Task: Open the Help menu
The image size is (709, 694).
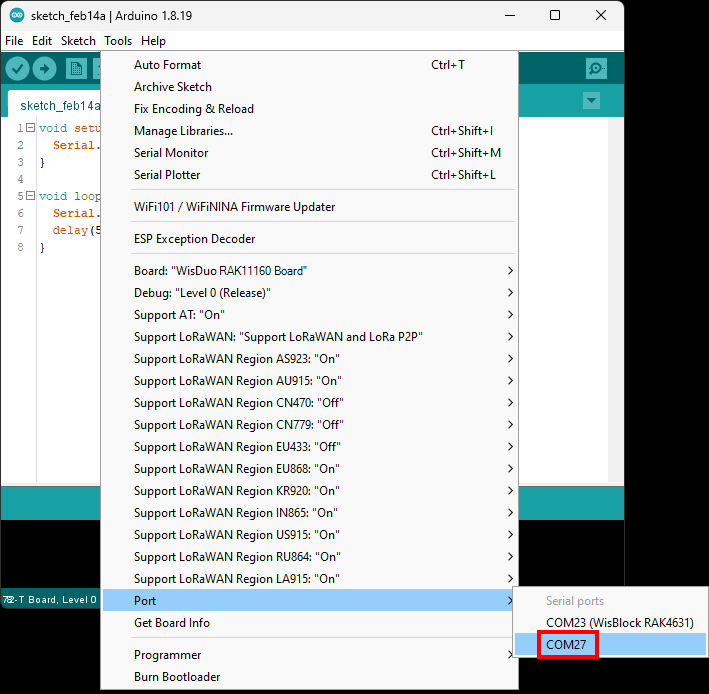Action: pos(153,41)
